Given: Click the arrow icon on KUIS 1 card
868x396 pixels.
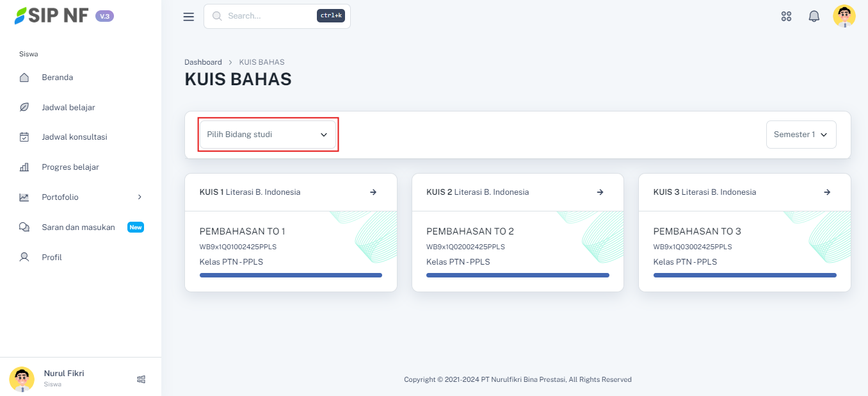Looking at the screenshot, I should 373,192.
